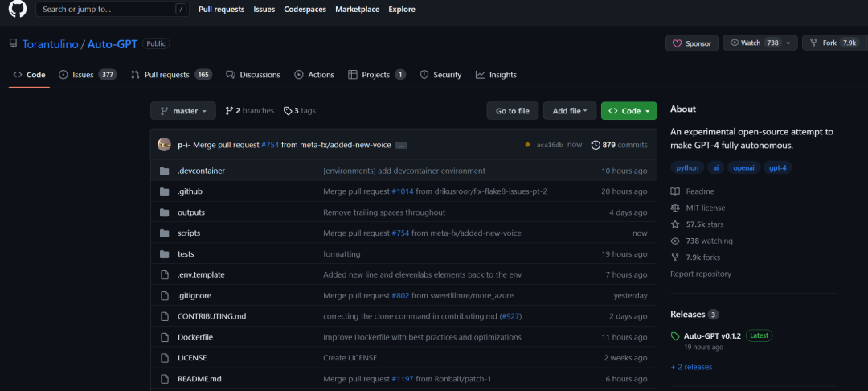868x391 pixels.
Task: Click the outputs folder icon
Action: [x=165, y=212]
